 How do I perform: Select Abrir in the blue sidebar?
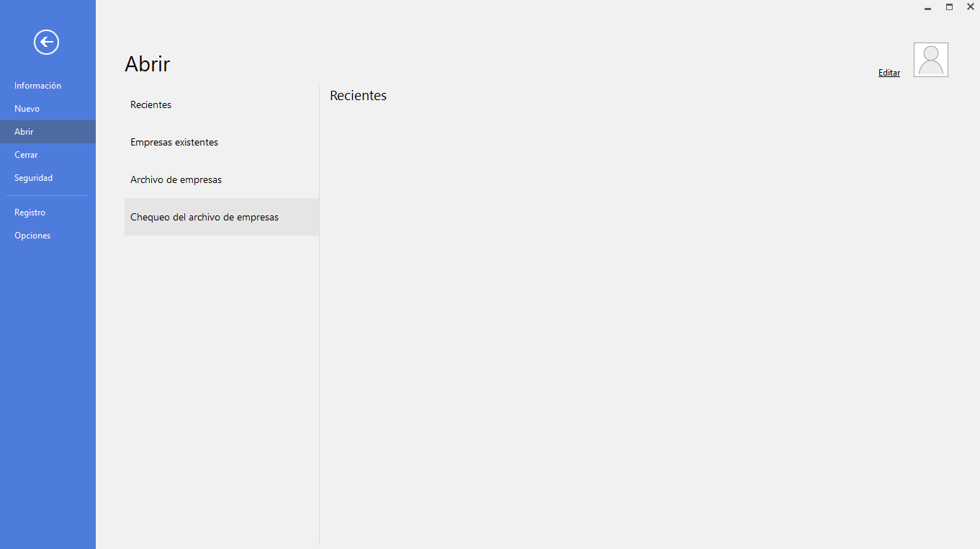pos(48,132)
